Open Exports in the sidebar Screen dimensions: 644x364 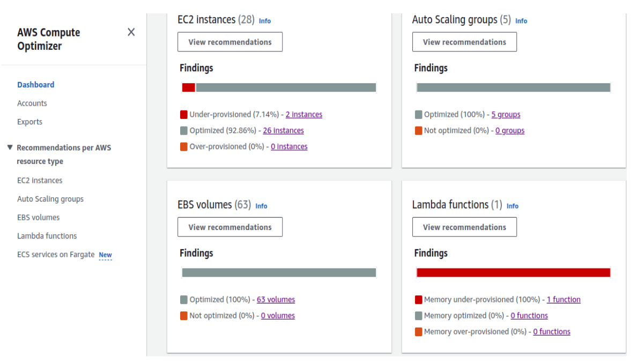point(29,122)
